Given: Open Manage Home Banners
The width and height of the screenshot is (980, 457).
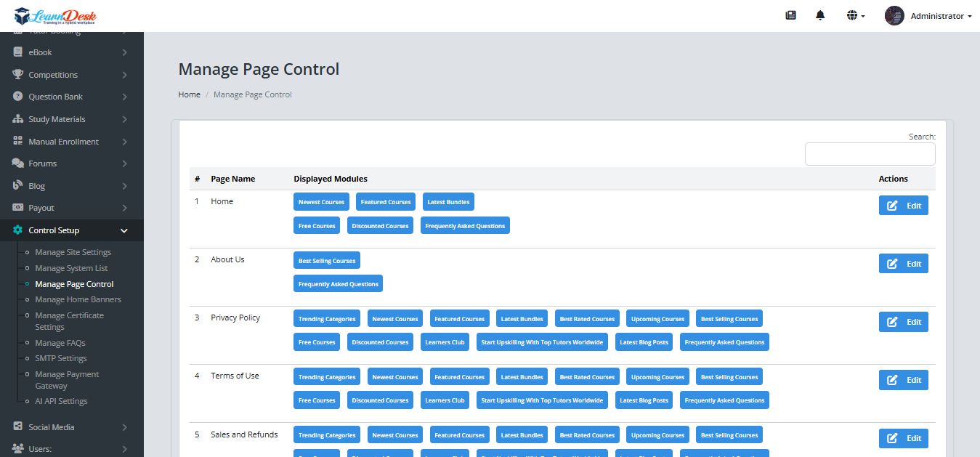Looking at the screenshot, I should (78, 299).
